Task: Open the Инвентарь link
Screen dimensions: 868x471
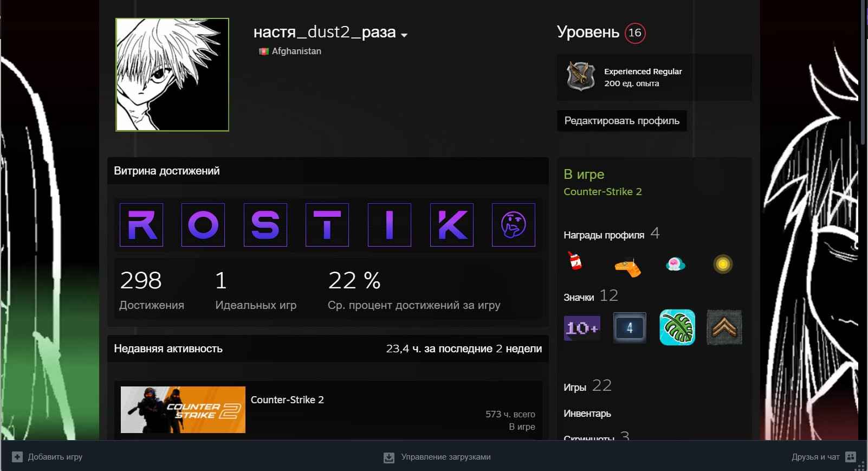Action: [x=587, y=414]
